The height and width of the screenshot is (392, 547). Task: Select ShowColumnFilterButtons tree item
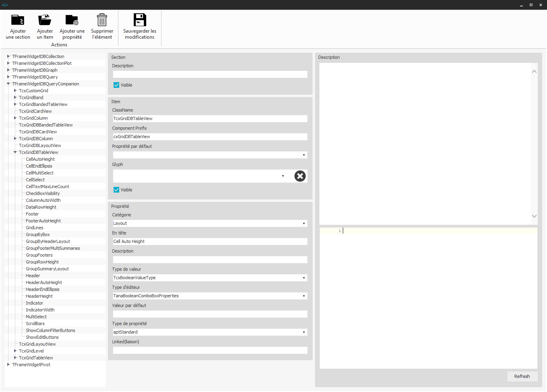(x=50, y=330)
